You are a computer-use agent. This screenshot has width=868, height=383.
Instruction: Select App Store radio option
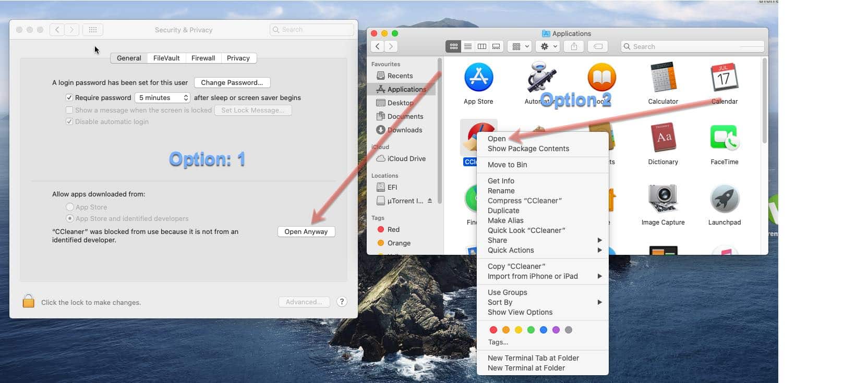point(70,207)
